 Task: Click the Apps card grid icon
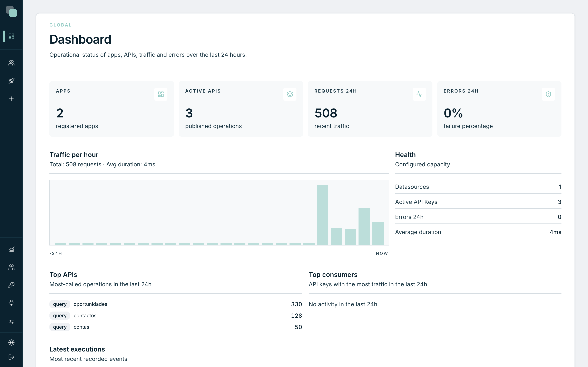[x=161, y=94]
